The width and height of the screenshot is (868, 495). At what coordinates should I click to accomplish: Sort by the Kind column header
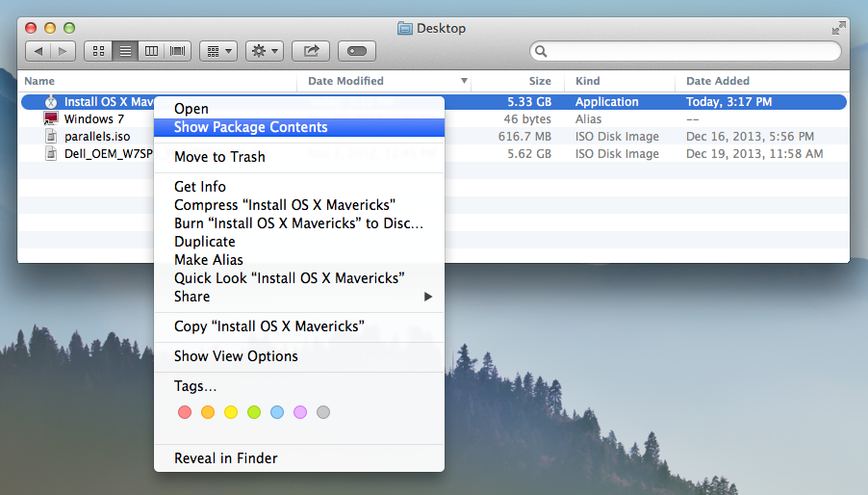pyautogui.click(x=587, y=81)
